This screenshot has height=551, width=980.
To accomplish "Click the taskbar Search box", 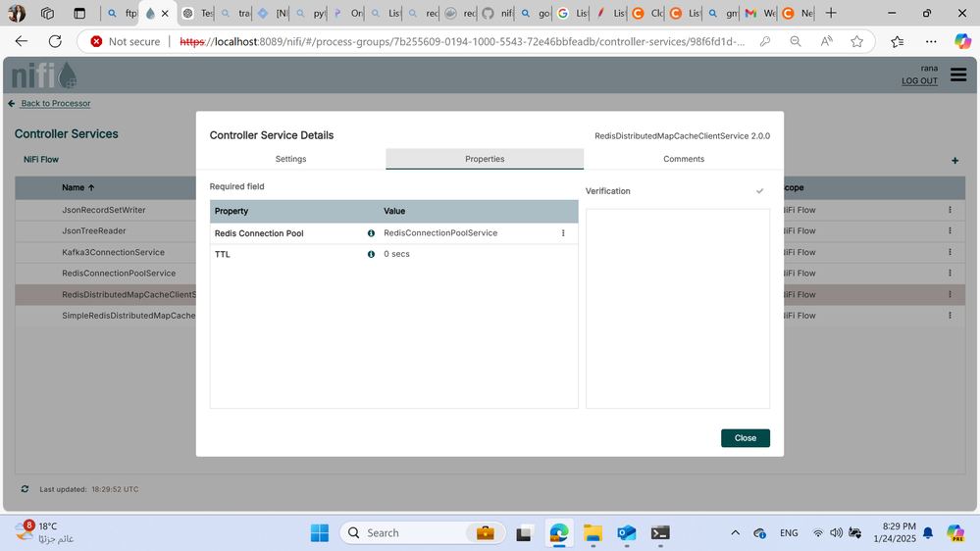I will [423, 533].
